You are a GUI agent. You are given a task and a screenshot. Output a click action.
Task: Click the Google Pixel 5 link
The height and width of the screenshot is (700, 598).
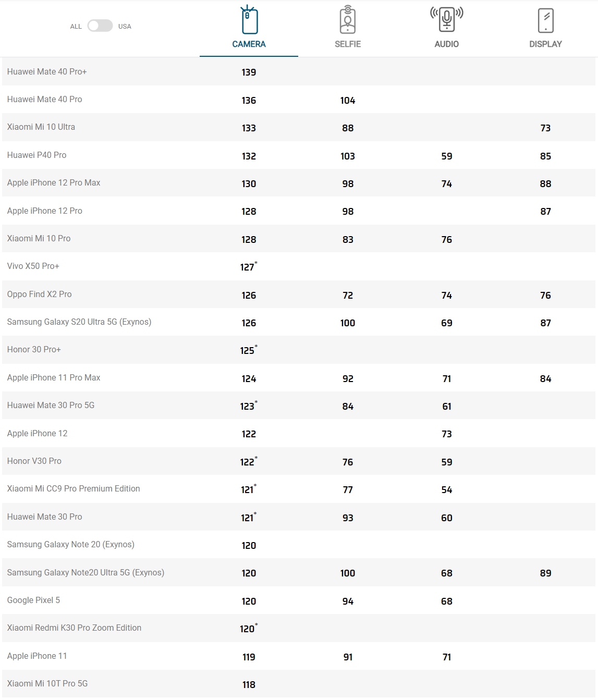(33, 600)
